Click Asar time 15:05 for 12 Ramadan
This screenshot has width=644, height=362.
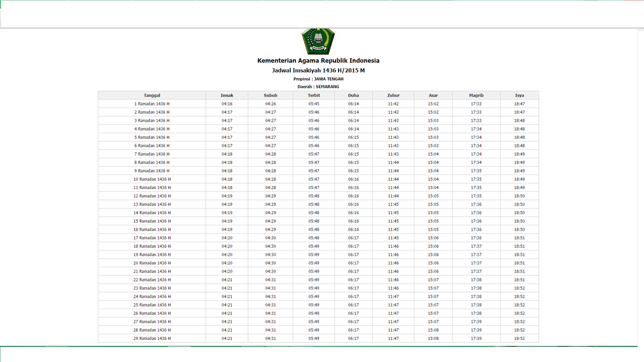433,196
